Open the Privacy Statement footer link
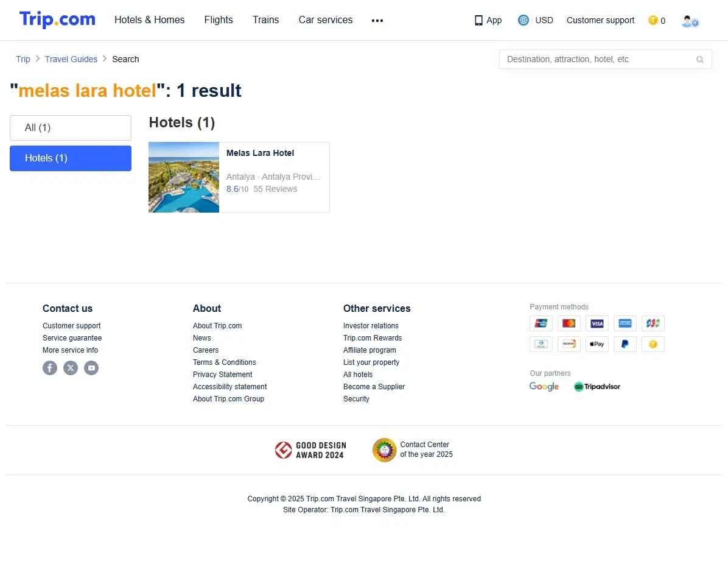Image resolution: width=728 pixels, height=561 pixels. point(222,374)
